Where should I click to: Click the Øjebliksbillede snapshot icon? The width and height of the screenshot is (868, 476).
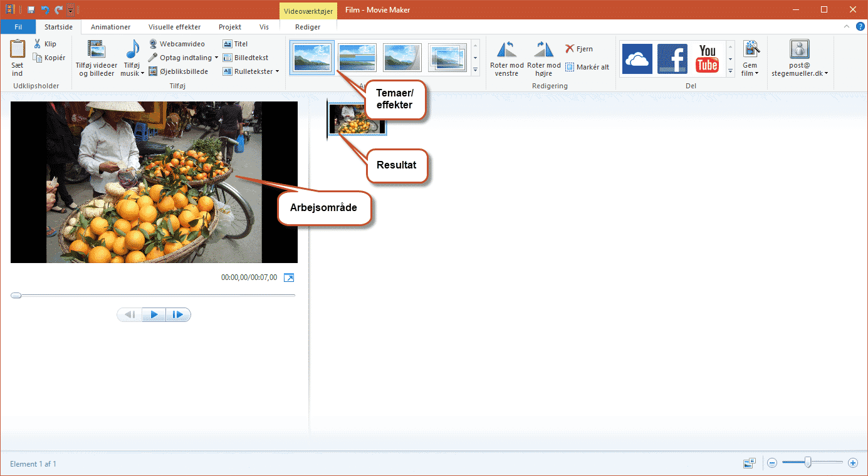point(153,71)
